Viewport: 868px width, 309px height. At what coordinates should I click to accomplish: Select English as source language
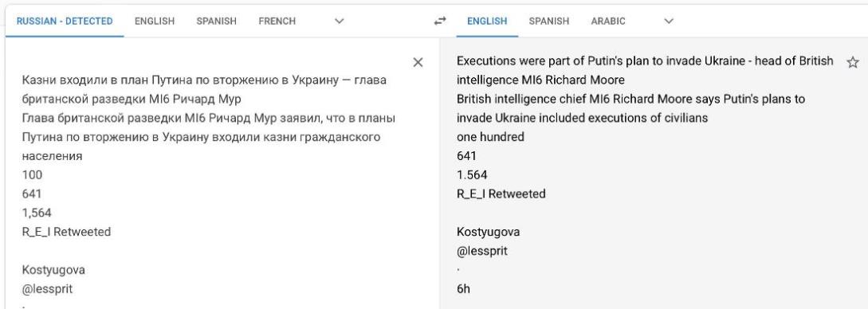pos(155,21)
